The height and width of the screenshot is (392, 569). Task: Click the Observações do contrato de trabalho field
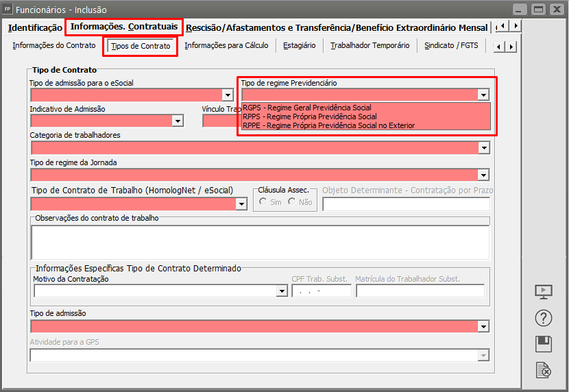[x=260, y=243]
